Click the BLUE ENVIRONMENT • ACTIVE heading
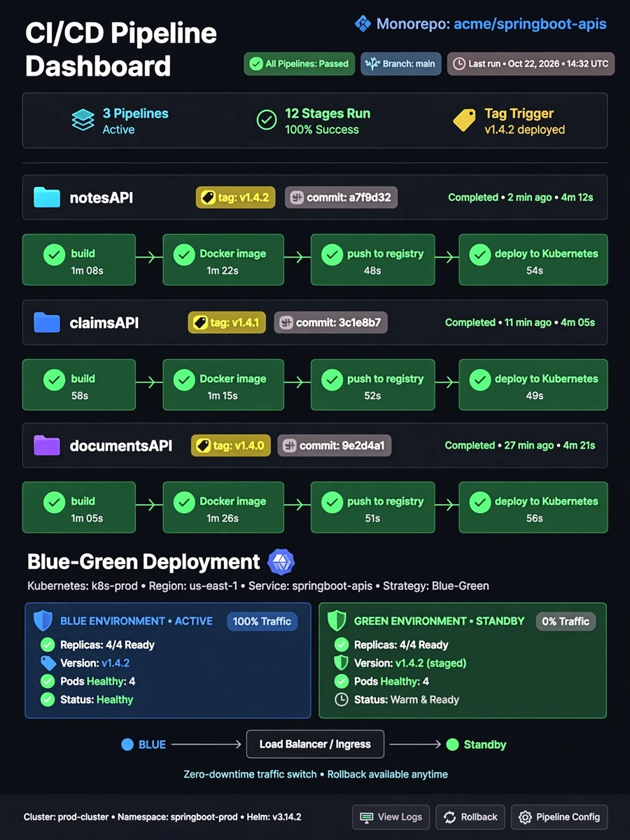Screen dimensions: 630x840 [x=136, y=621]
